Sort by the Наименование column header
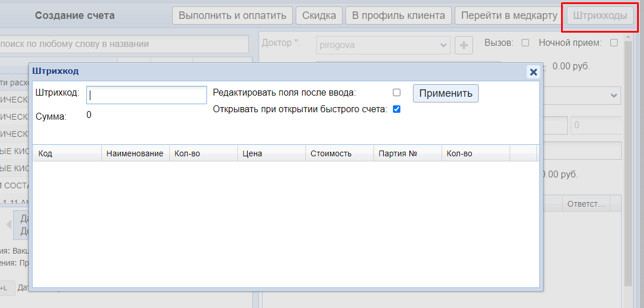 135,154
